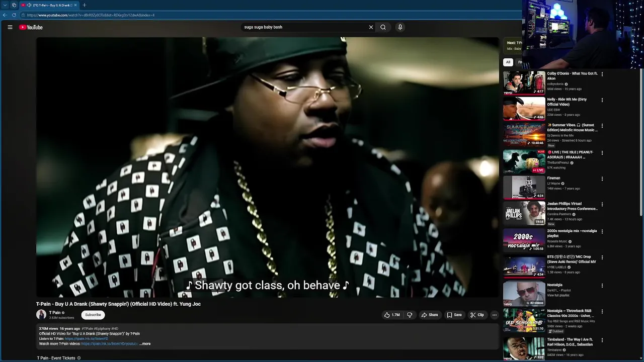Open more actions ellipsis beside Clip
Screen dimensions: 644x362
(494, 315)
